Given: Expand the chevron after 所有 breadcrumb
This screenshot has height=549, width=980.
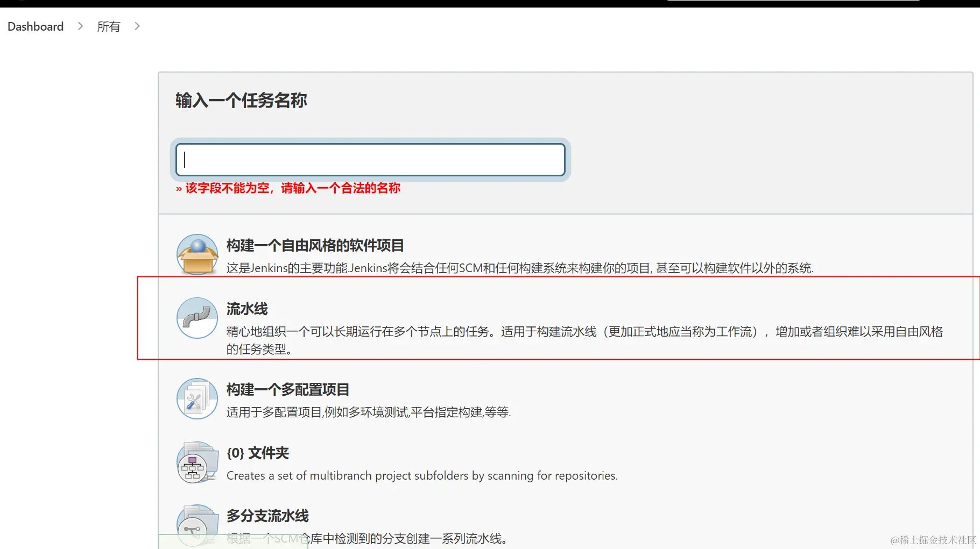Looking at the screenshot, I should pyautogui.click(x=137, y=26).
